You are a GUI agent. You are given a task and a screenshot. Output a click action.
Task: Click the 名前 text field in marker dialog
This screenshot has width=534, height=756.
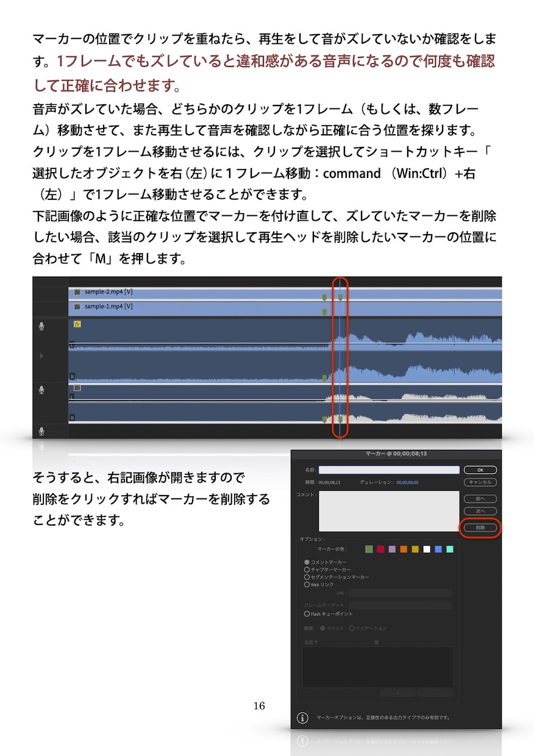(x=389, y=470)
